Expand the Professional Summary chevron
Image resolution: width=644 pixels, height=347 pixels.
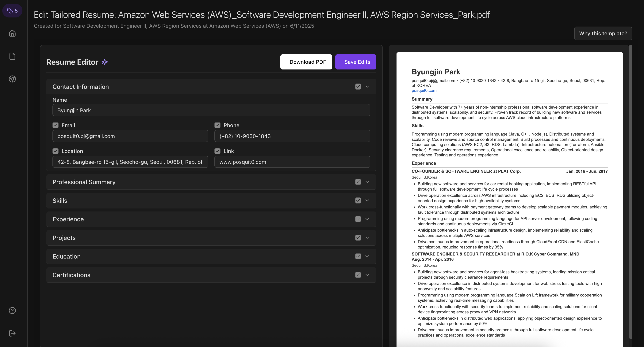click(367, 182)
